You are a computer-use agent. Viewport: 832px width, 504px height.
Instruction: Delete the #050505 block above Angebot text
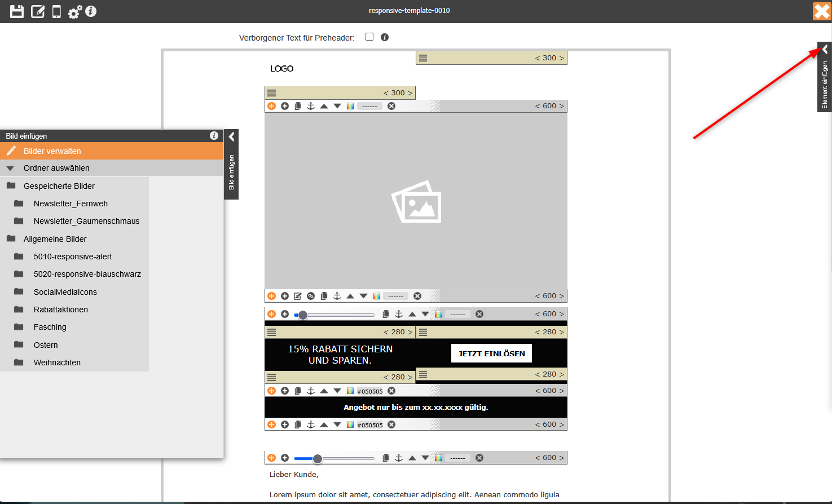(x=391, y=391)
